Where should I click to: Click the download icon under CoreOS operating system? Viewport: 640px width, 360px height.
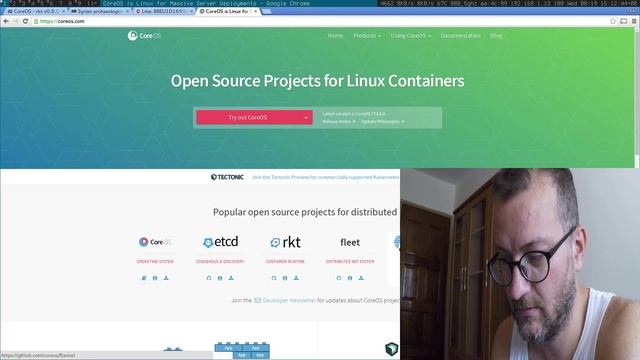(x=166, y=278)
